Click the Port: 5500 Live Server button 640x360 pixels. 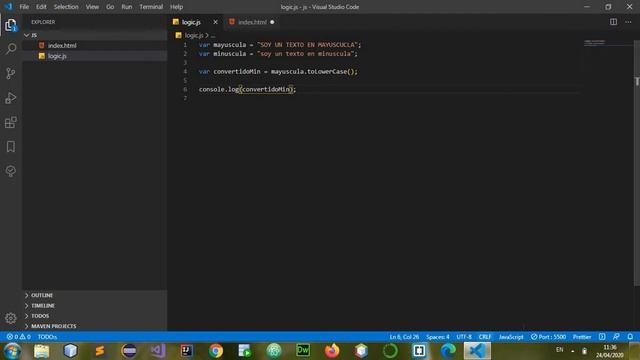click(548, 337)
